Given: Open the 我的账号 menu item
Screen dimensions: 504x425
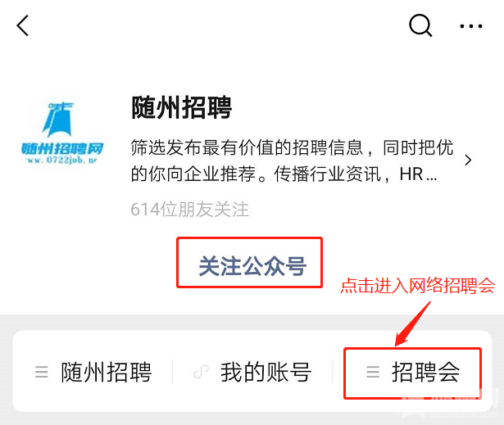Looking at the screenshot, I should [252, 372].
